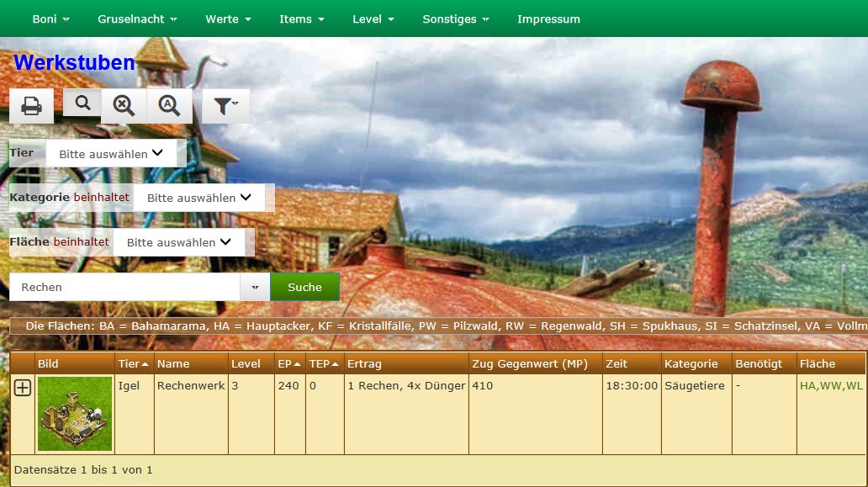Open the Rechenwerk building thumbnail

75,413
